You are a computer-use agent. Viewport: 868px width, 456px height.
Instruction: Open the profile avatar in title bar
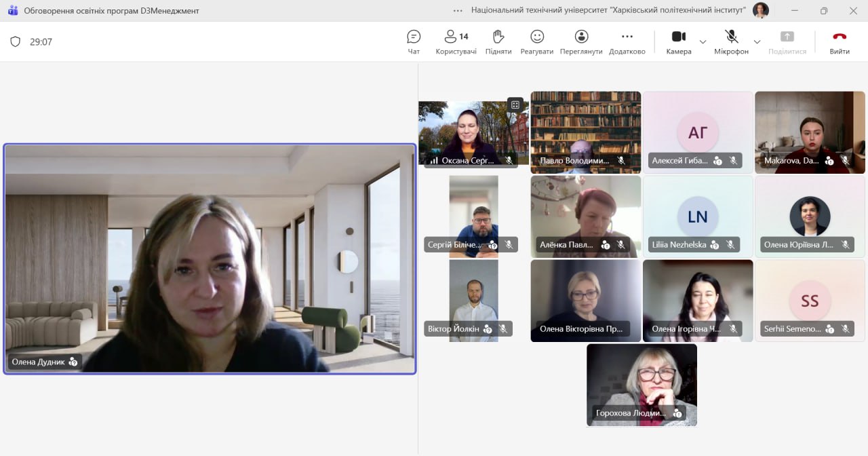(x=761, y=10)
